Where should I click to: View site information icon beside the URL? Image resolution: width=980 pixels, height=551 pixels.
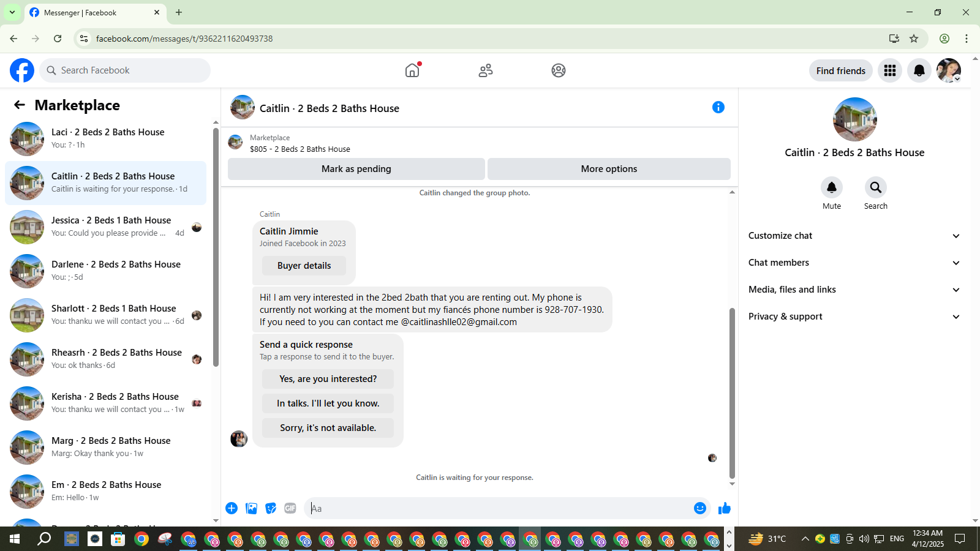pyautogui.click(x=84, y=39)
